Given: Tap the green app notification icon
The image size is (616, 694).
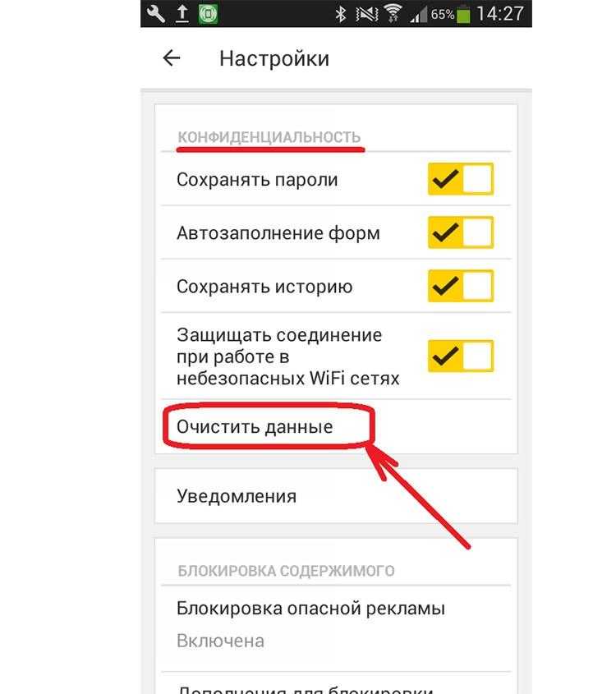Looking at the screenshot, I should (208, 14).
